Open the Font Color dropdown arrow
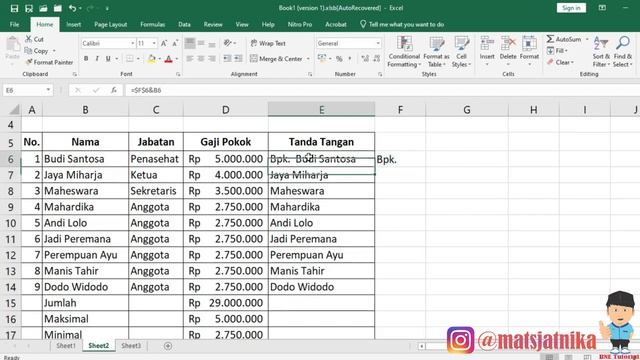This screenshot has width=640, height=360. coord(177,59)
